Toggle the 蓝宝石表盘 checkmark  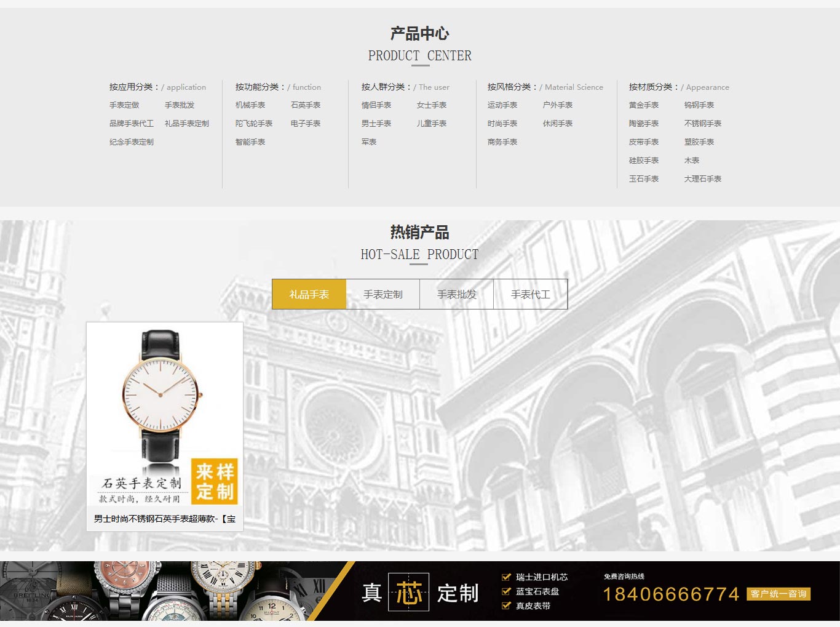point(506,593)
